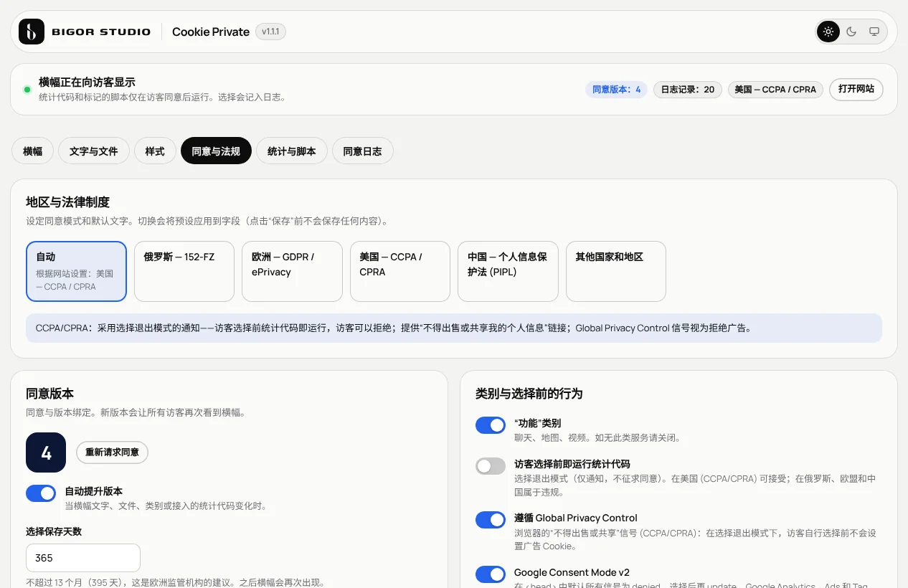Screen dimensions: 908x588
Task: Click the Bigor Studio logo icon
Action: click(x=32, y=32)
